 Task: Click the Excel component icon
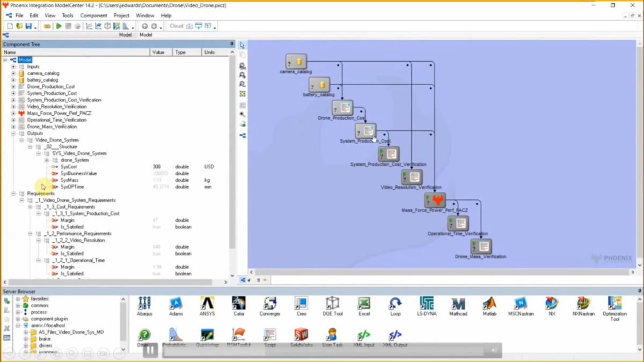click(x=364, y=307)
